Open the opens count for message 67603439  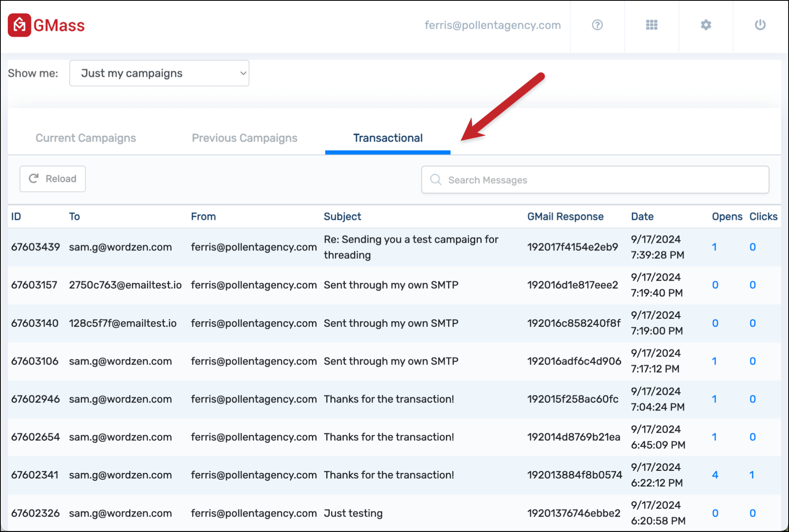click(714, 247)
